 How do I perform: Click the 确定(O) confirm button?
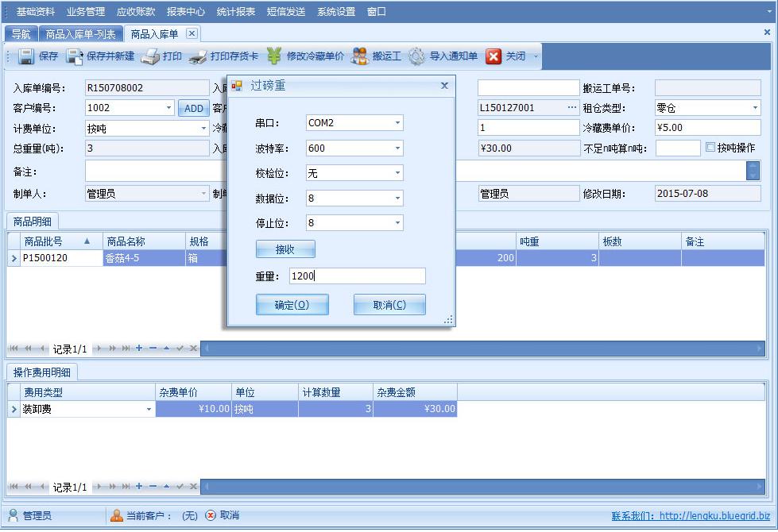click(x=292, y=305)
